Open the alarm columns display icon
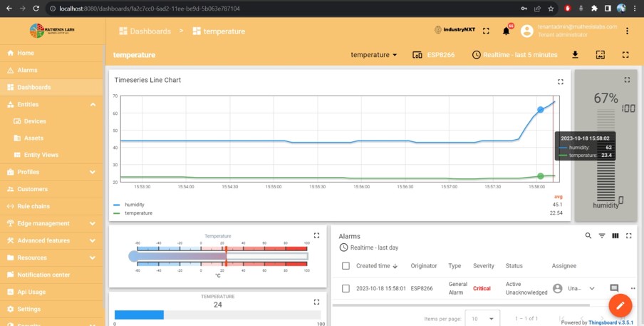 point(615,236)
